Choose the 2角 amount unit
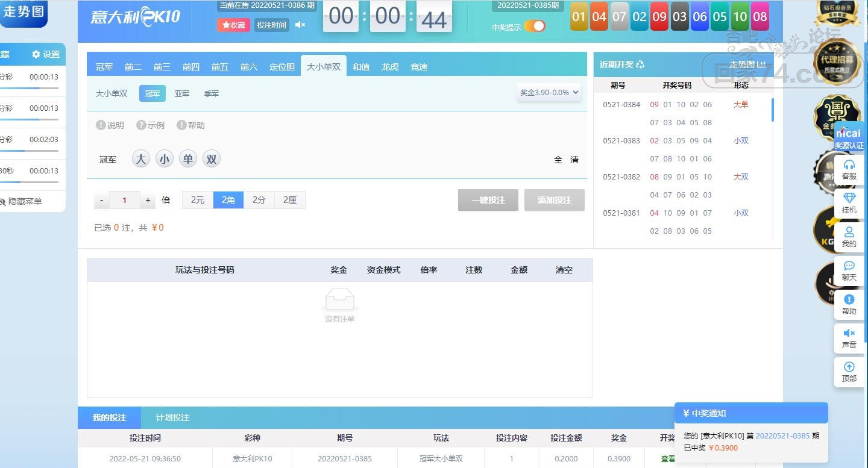The width and height of the screenshot is (868, 468). (x=228, y=200)
